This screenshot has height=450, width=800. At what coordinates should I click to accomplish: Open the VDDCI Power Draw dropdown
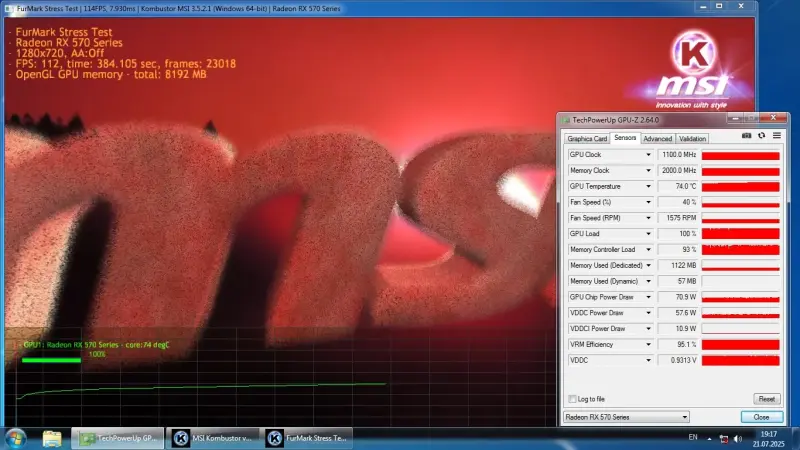648,329
